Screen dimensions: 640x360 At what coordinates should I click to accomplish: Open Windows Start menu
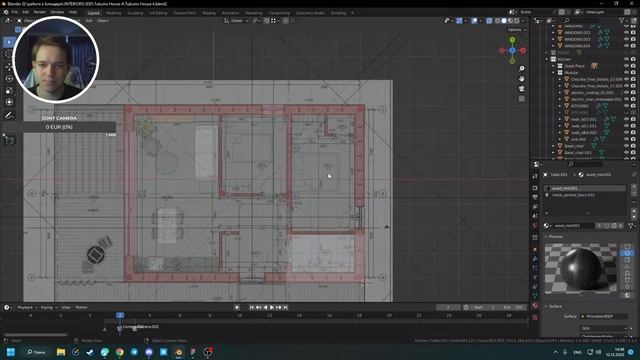(11, 352)
